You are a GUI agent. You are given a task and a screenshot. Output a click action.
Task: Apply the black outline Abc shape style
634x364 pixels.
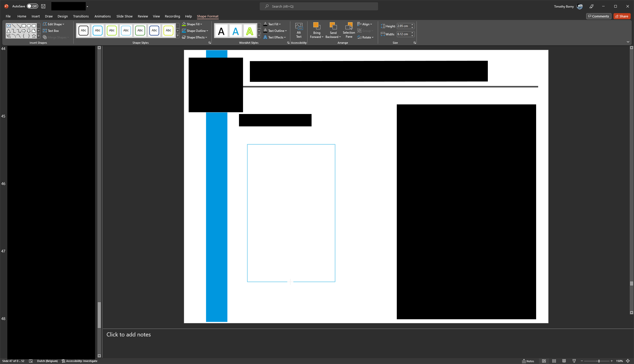(x=83, y=31)
